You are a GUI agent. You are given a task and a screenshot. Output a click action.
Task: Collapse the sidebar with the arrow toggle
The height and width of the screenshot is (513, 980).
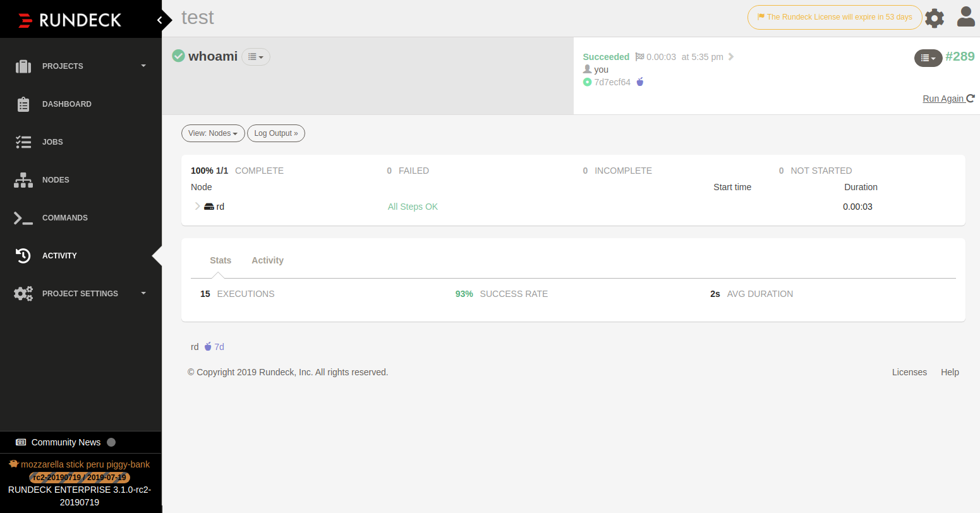click(161, 19)
